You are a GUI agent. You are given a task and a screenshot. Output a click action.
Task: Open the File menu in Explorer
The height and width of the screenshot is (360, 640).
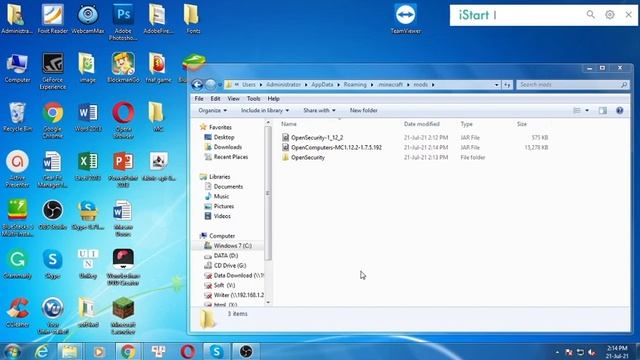point(199,99)
